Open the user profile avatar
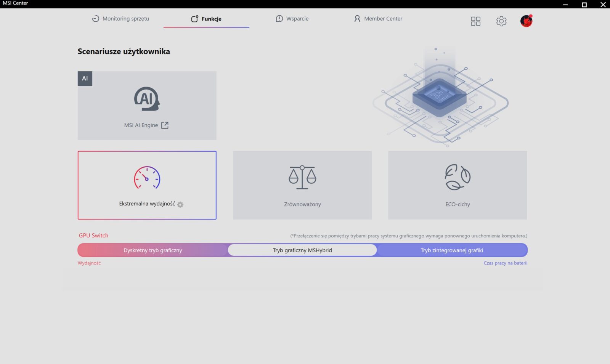Viewport: 610px width, 364px height. [526, 21]
